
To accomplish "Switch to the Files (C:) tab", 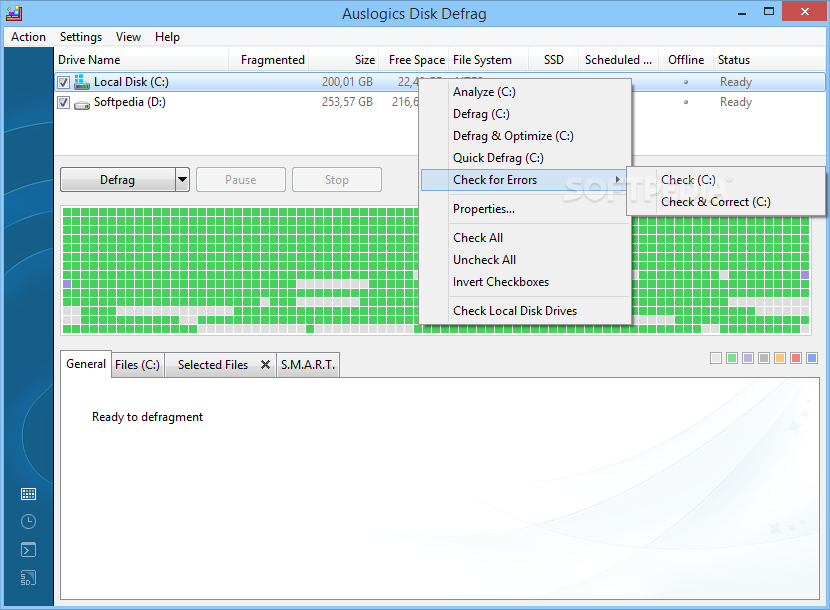I will tap(137, 365).
